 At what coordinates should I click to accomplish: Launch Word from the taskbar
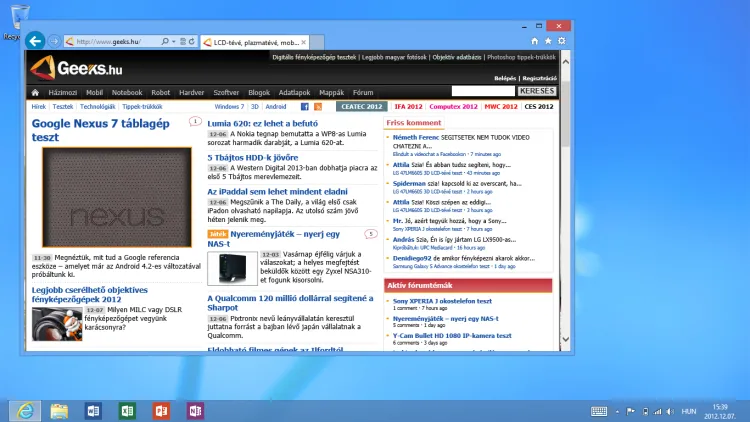pos(93,410)
